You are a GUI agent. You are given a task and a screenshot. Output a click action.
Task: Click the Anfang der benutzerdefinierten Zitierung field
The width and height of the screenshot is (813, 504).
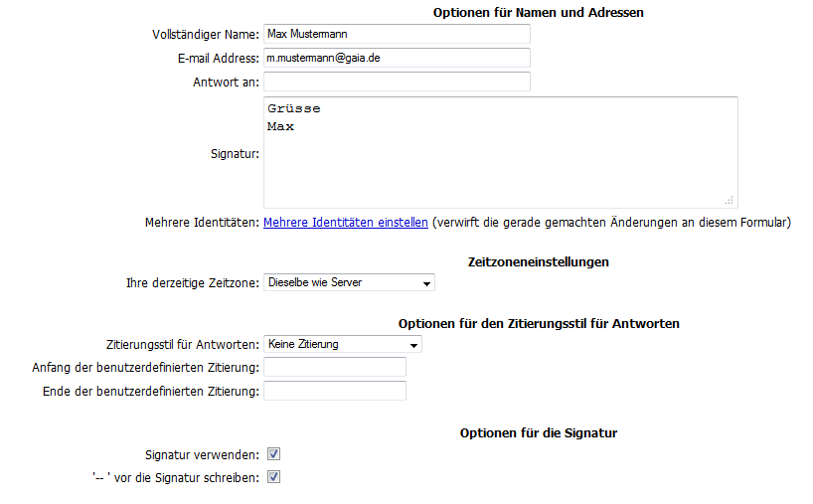pyautogui.click(x=335, y=368)
